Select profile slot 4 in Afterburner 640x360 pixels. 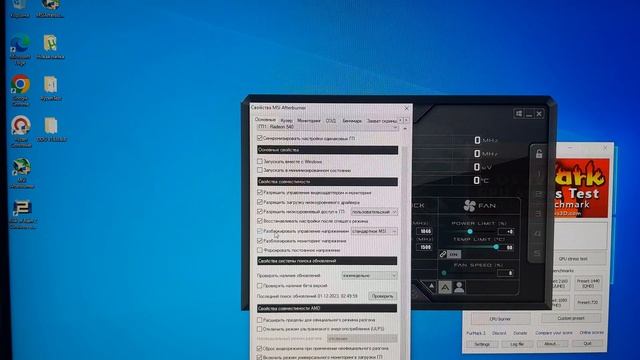coord(539,233)
